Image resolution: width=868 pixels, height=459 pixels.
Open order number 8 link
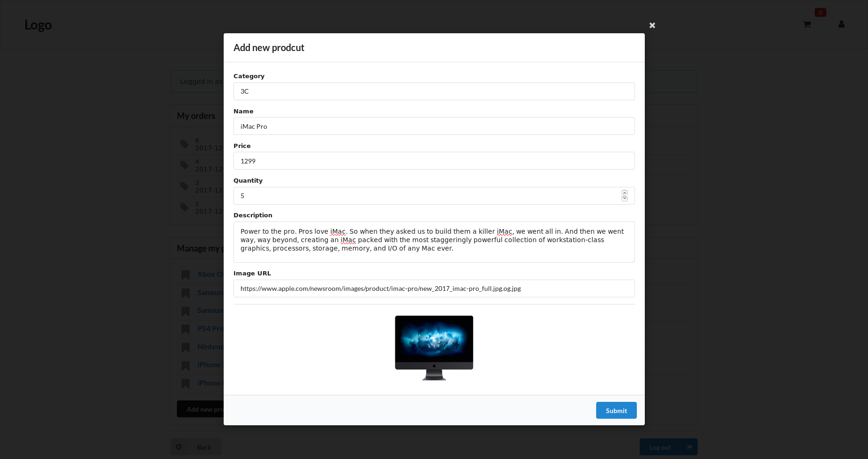[197, 141]
